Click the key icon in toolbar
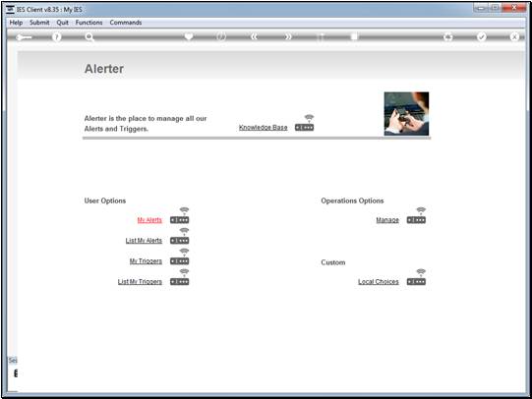 (24, 37)
